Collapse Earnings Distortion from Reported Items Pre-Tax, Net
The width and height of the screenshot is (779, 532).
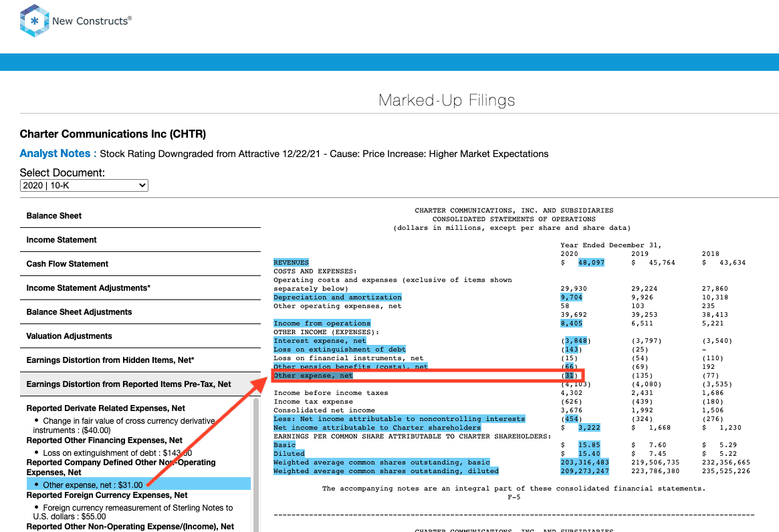pos(140,384)
